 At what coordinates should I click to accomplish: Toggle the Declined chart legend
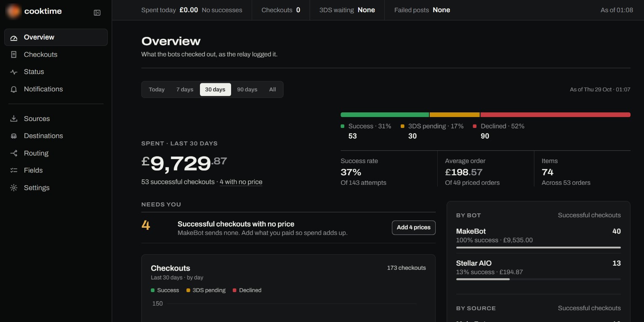tap(247, 290)
